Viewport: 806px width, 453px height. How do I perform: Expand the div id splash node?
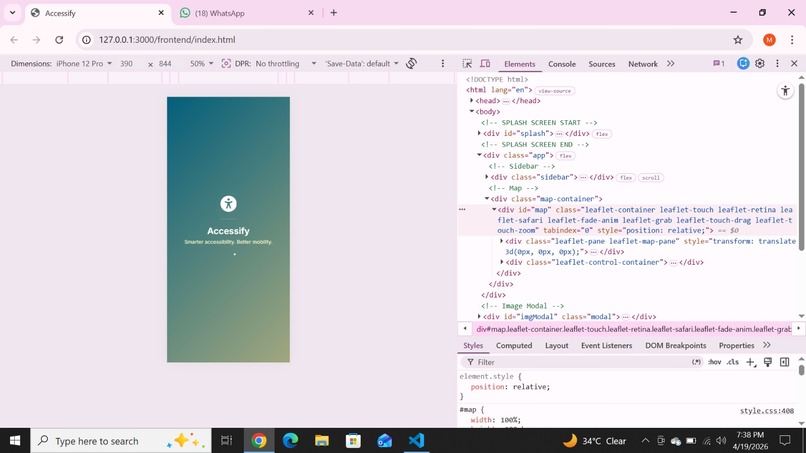click(x=479, y=133)
